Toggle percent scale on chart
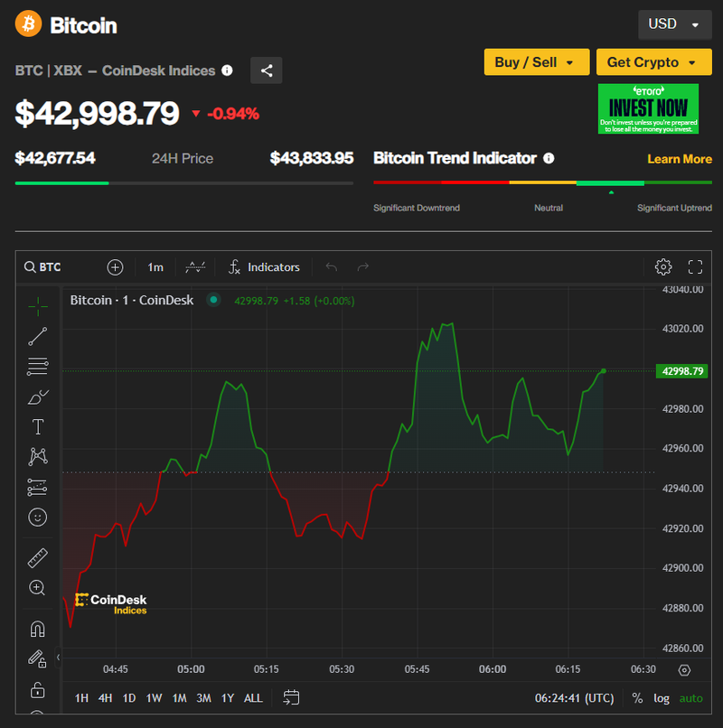The width and height of the screenshot is (723, 728). click(x=637, y=697)
